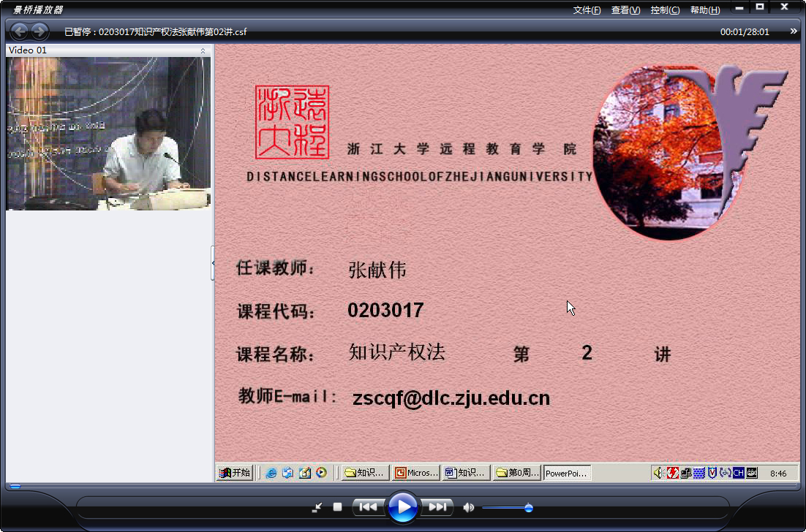Viewport: 806px width, 532px height.
Task: Jump to previous track button
Action: click(x=368, y=507)
